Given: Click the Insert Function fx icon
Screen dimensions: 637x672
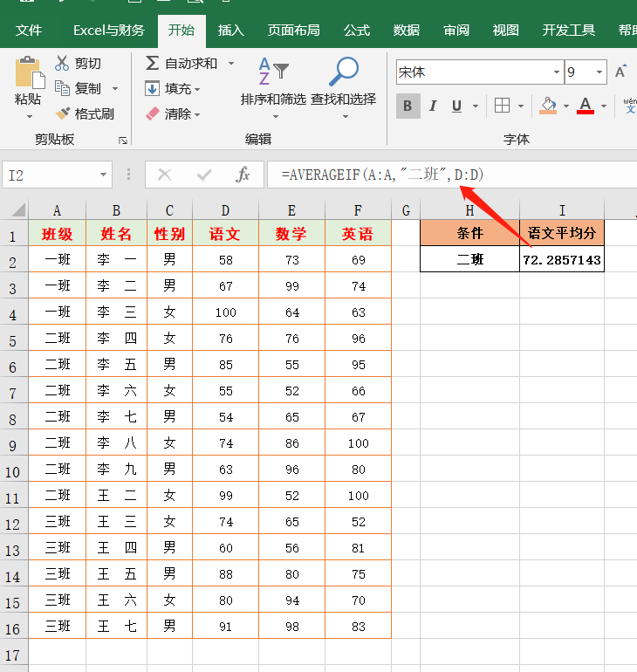Looking at the screenshot, I should click(243, 175).
